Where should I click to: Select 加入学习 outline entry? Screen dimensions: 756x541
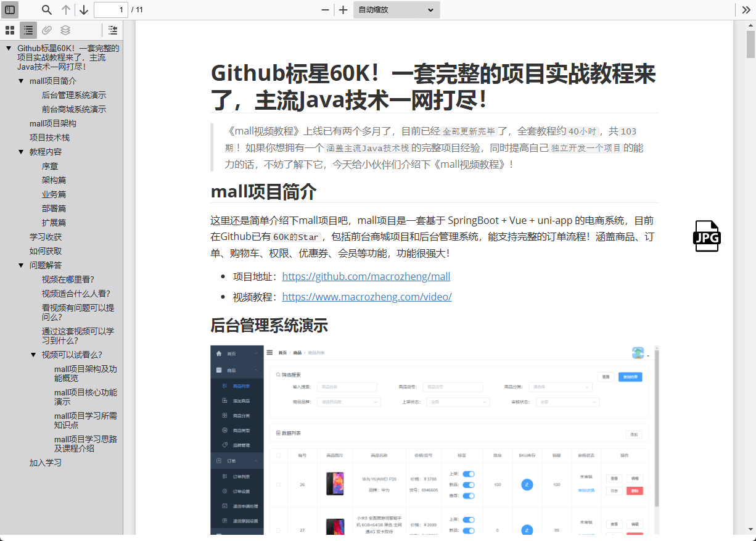[46, 463]
